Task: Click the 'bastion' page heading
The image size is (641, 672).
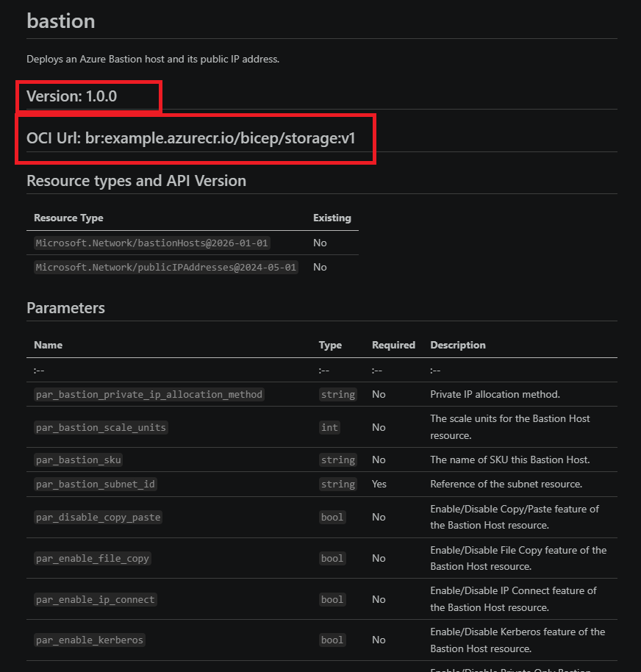Action: pyautogui.click(x=61, y=21)
